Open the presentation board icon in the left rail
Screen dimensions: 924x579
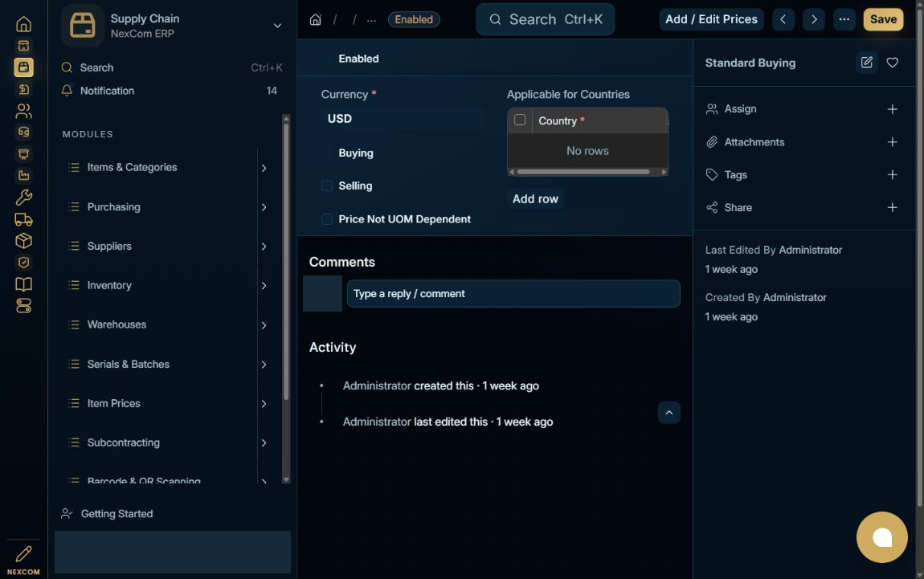tap(23, 153)
